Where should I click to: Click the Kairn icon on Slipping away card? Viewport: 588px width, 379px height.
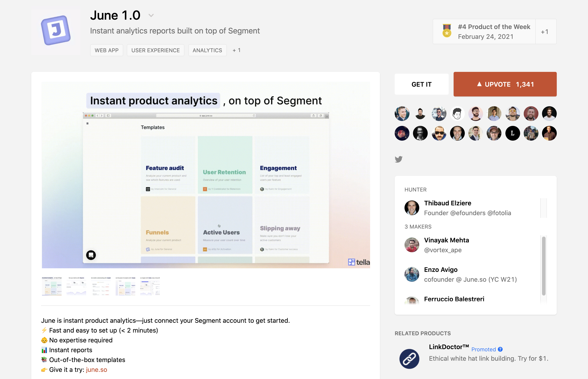tap(262, 249)
